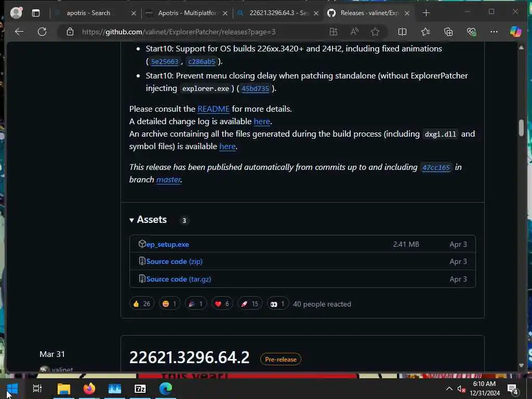Image resolution: width=532 pixels, height=399 pixels.
Task: Click the hooray party reaction button
Action: 196,303
